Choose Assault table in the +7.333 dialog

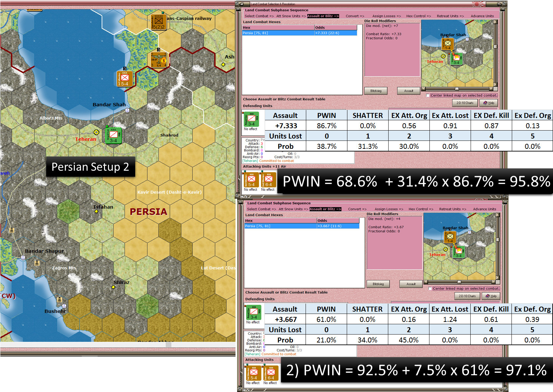pos(409,91)
